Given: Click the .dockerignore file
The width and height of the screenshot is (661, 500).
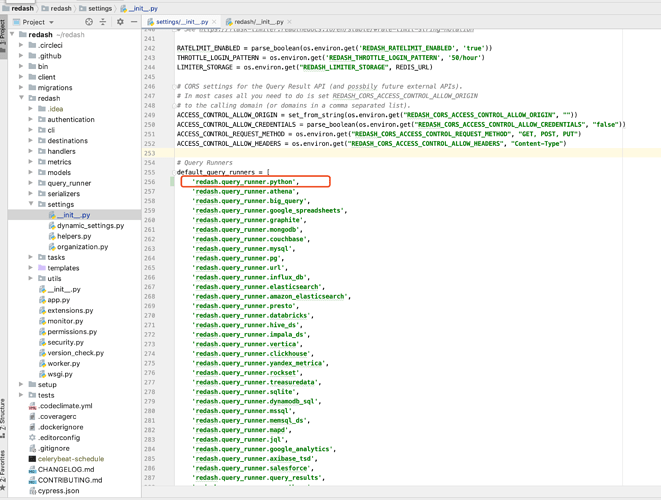Looking at the screenshot, I should pos(61,427).
